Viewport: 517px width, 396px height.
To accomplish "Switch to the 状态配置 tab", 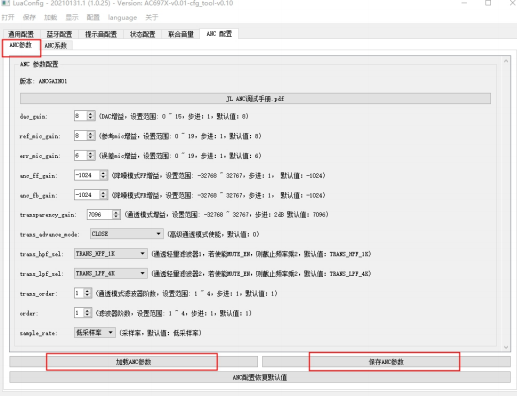I will [142, 34].
